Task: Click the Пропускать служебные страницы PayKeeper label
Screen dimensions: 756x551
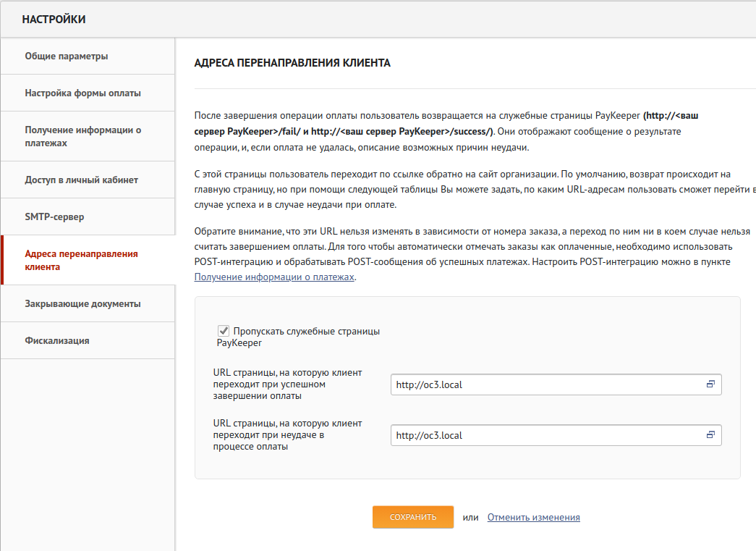Action: tap(305, 332)
